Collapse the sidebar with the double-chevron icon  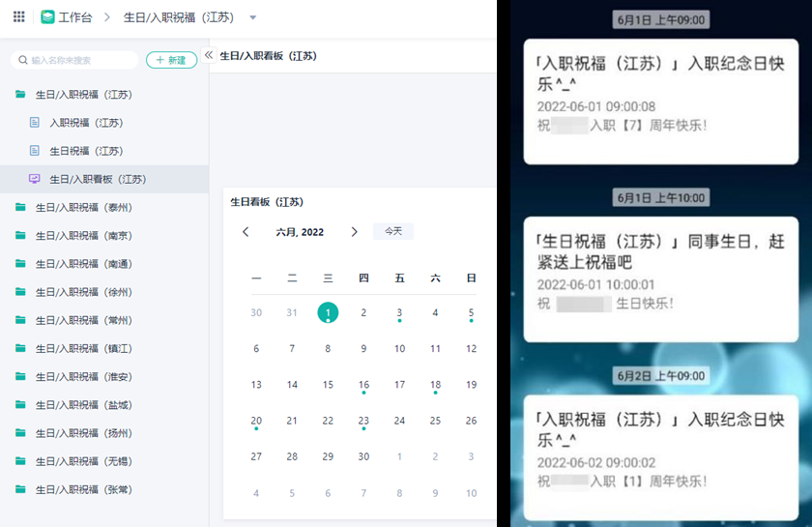(x=209, y=55)
